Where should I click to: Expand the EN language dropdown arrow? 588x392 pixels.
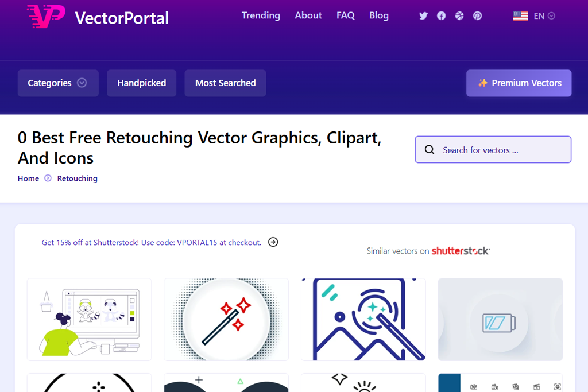point(551,15)
